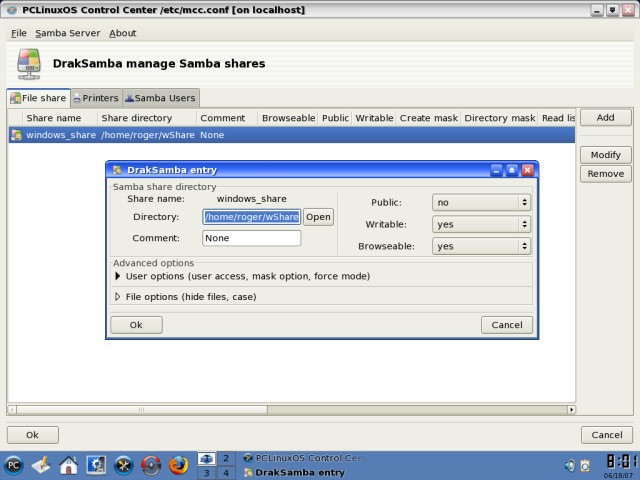Click the Browseable column header

[x=288, y=118]
